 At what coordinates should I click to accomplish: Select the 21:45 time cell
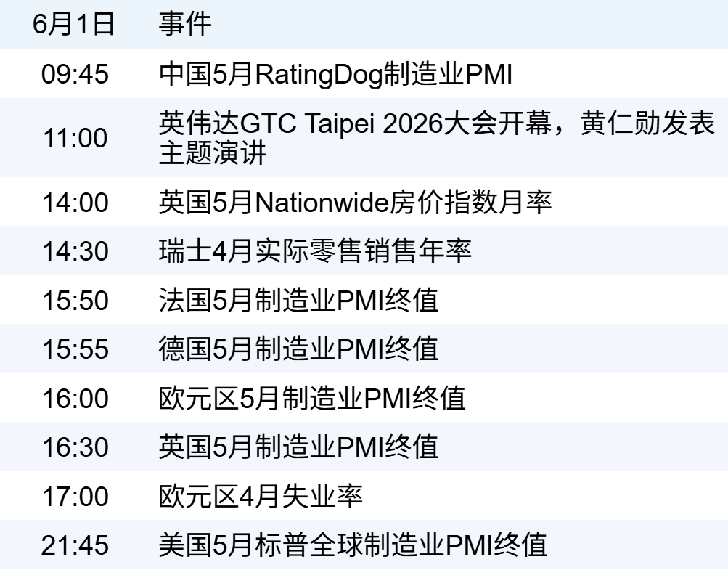75,545
